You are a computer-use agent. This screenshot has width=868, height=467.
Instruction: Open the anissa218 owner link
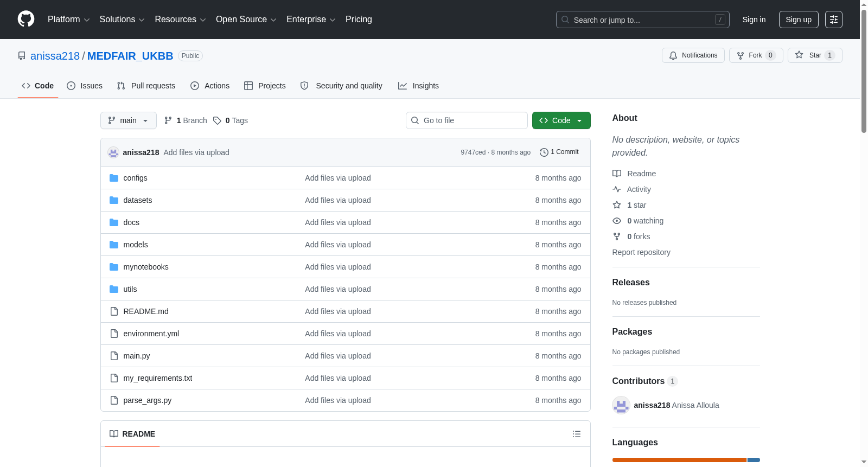(x=55, y=56)
